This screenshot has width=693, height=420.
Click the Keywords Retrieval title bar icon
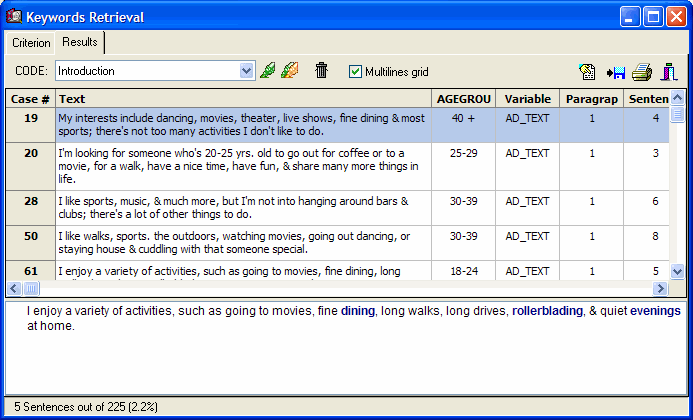click(14, 17)
